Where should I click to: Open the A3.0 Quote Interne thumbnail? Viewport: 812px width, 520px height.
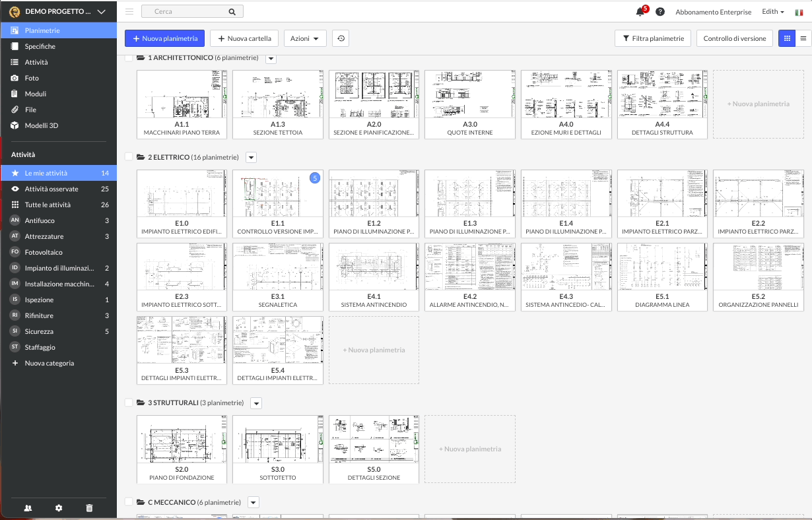469,104
